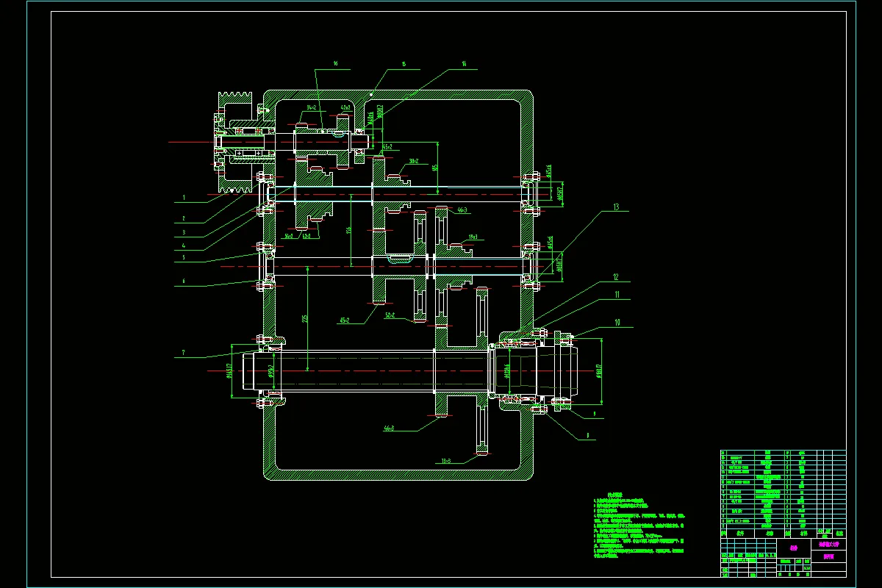Image resolution: width=882 pixels, height=588 pixels.
Task: Click part callout number 14
Action: point(464,65)
